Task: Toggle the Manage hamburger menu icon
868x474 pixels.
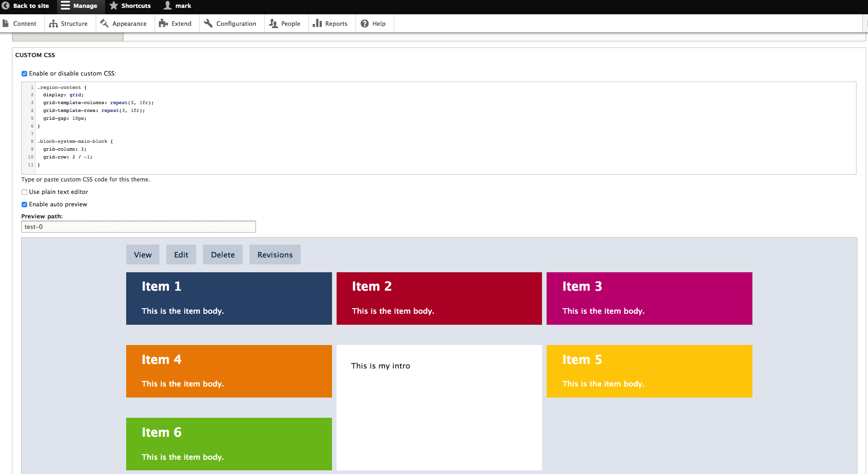Action: [65, 6]
